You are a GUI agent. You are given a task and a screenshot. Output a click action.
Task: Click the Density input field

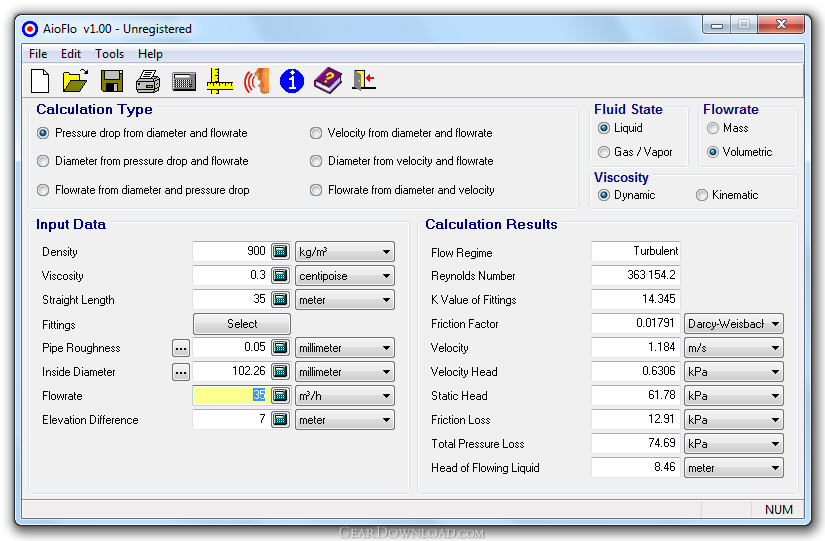click(x=231, y=252)
